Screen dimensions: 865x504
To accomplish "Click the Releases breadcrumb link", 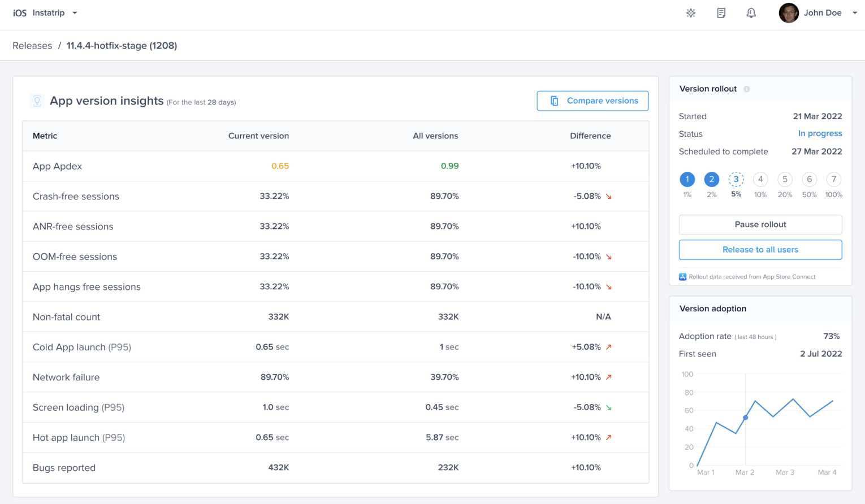I will [x=32, y=46].
